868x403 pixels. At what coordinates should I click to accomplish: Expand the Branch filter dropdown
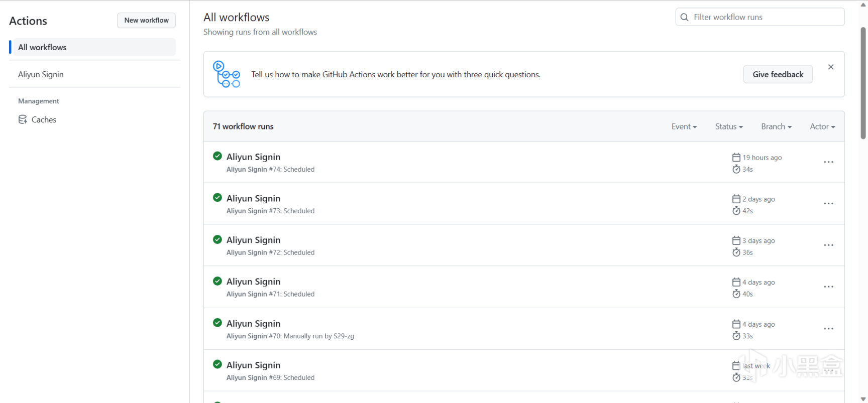pyautogui.click(x=776, y=126)
